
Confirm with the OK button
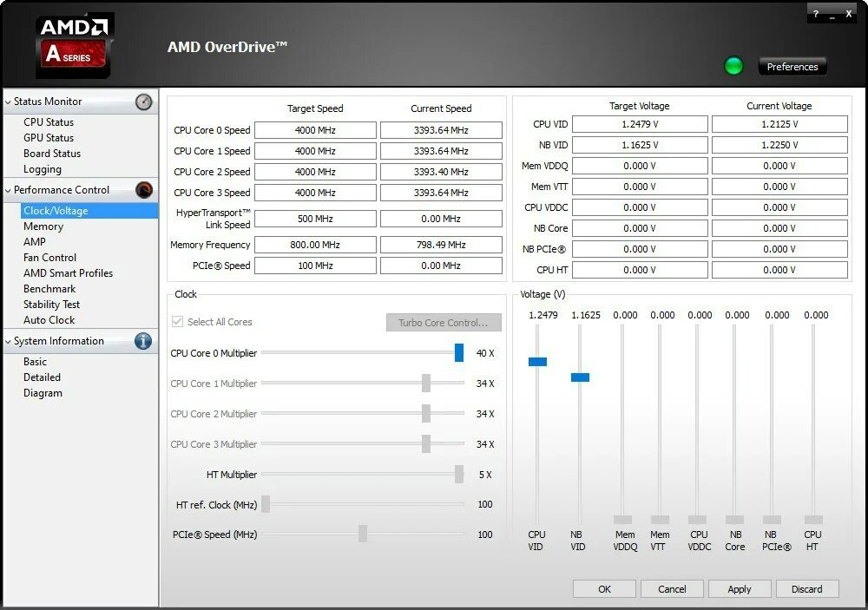click(x=604, y=589)
